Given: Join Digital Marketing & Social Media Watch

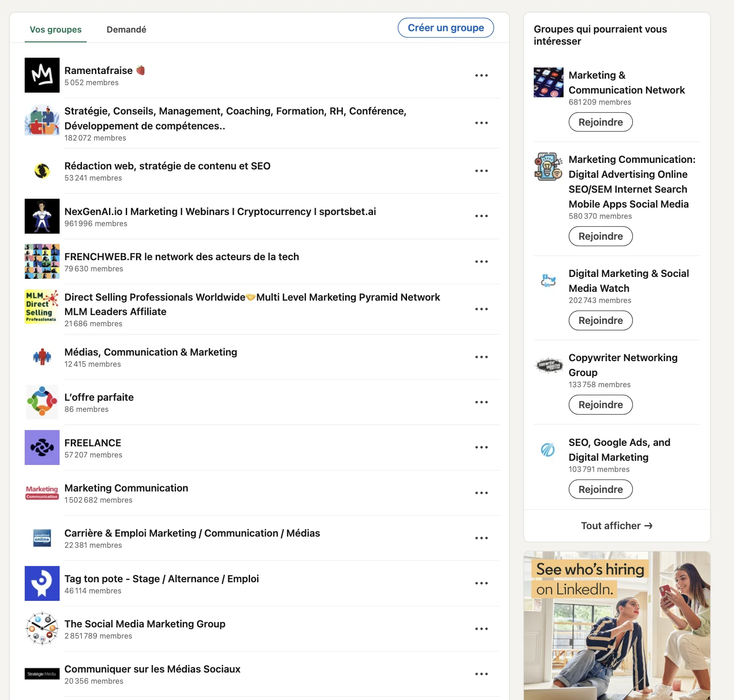Looking at the screenshot, I should pyautogui.click(x=600, y=320).
